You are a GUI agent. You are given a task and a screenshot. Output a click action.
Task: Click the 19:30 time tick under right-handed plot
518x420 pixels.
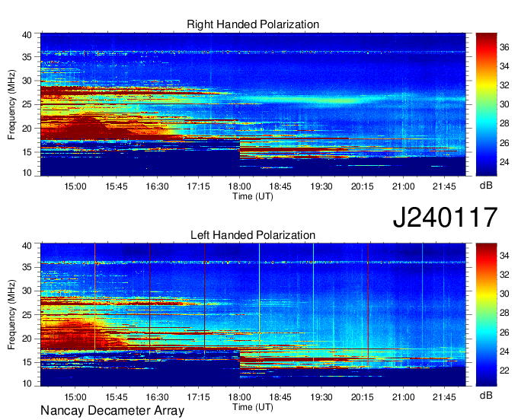pyautogui.click(x=321, y=186)
